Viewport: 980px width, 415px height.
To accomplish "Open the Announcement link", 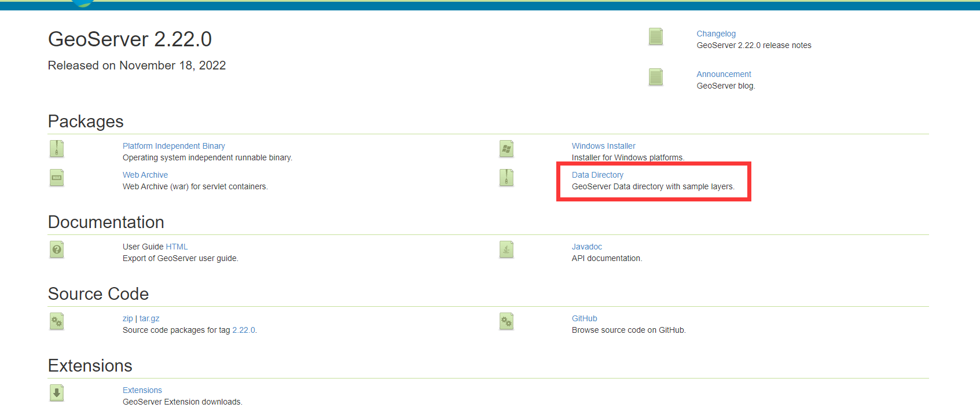I will click(x=724, y=74).
